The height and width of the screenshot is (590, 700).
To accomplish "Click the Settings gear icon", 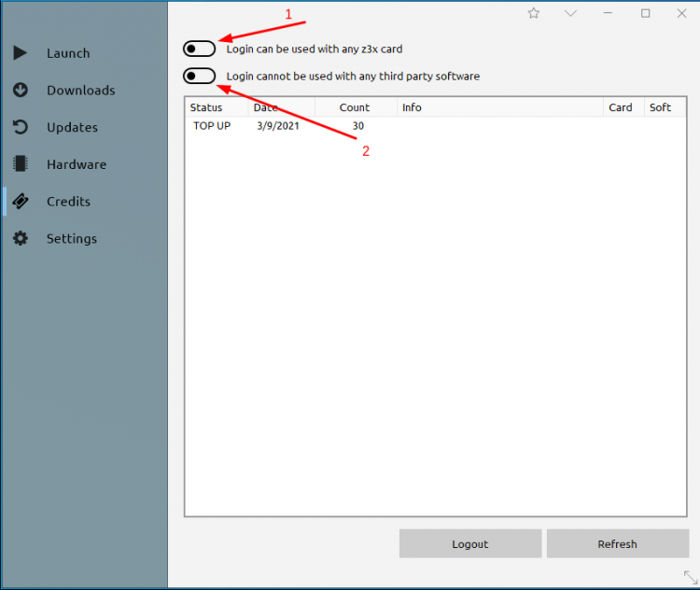I will pos(21,238).
